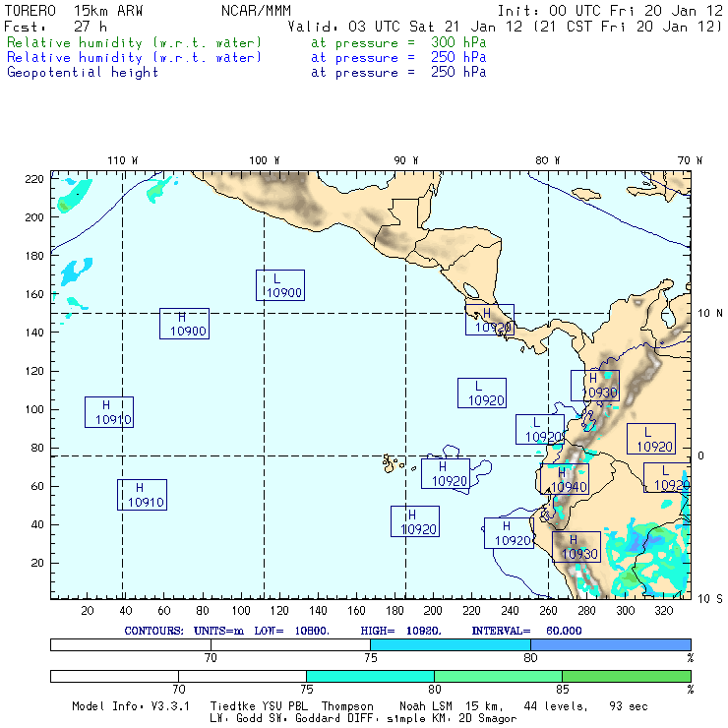
Task: Click the 'Model Info: V3.3.1' text
Action: tap(131, 706)
